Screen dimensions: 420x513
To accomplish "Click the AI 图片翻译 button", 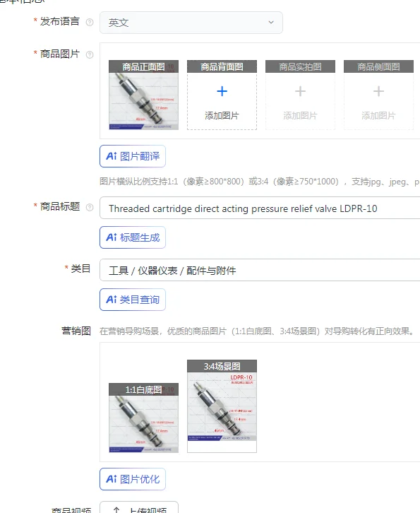I will pyautogui.click(x=133, y=156).
